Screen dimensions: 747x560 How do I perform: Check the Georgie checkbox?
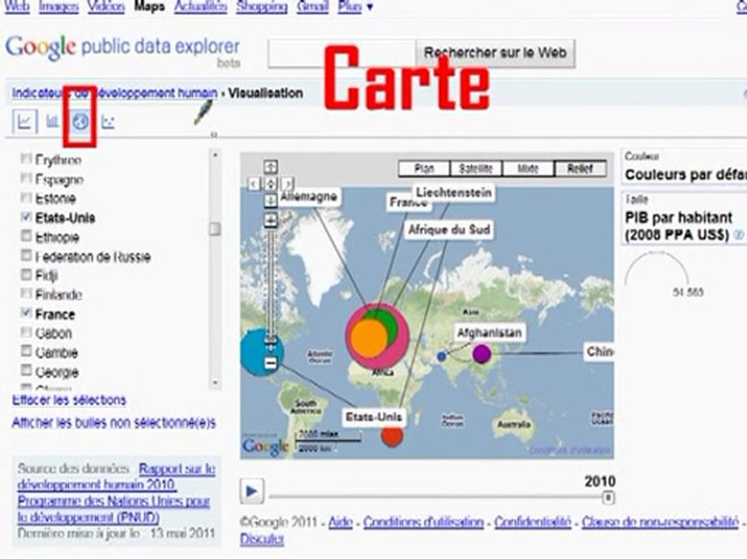pyautogui.click(x=26, y=370)
